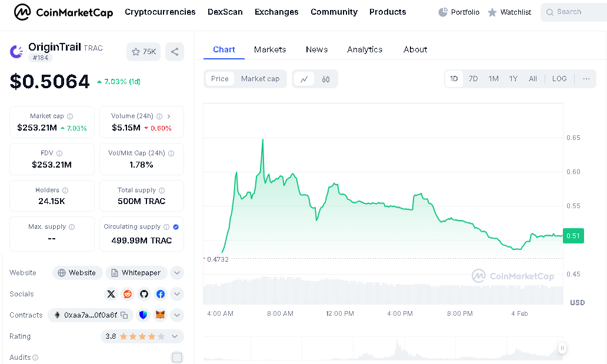The image size is (607, 364).
Task: Switch to the About tab
Action: tap(415, 49)
